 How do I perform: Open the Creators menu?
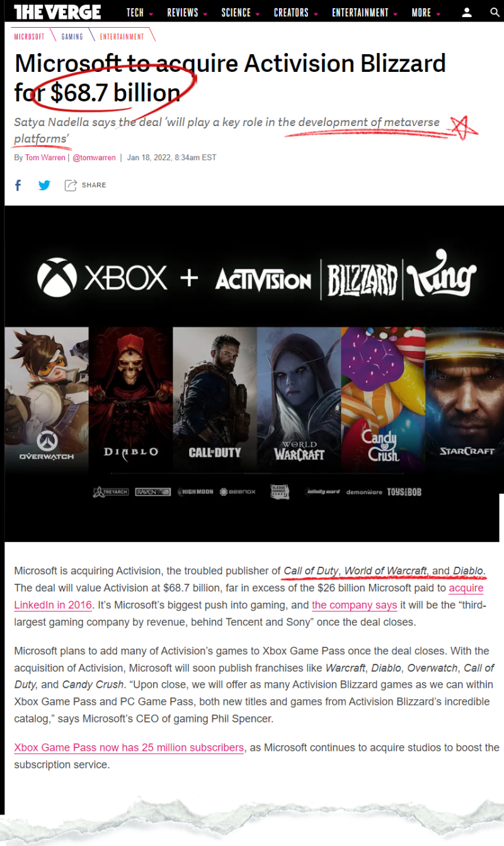click(296, 13)
